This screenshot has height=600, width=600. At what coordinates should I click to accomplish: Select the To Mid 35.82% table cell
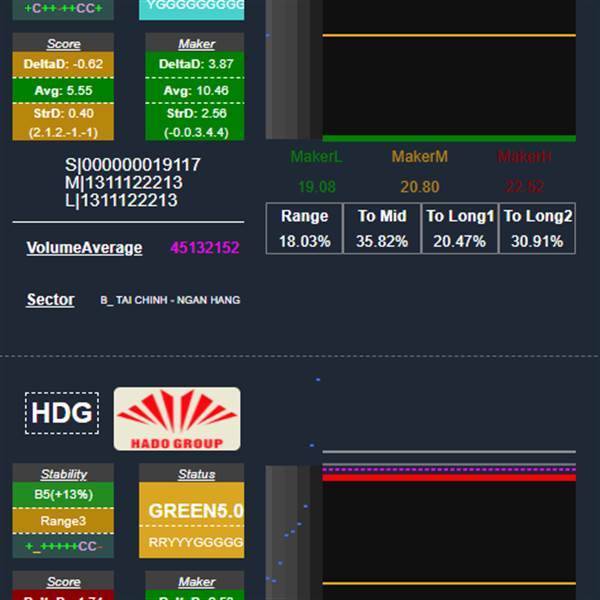[x=382, y=228]
